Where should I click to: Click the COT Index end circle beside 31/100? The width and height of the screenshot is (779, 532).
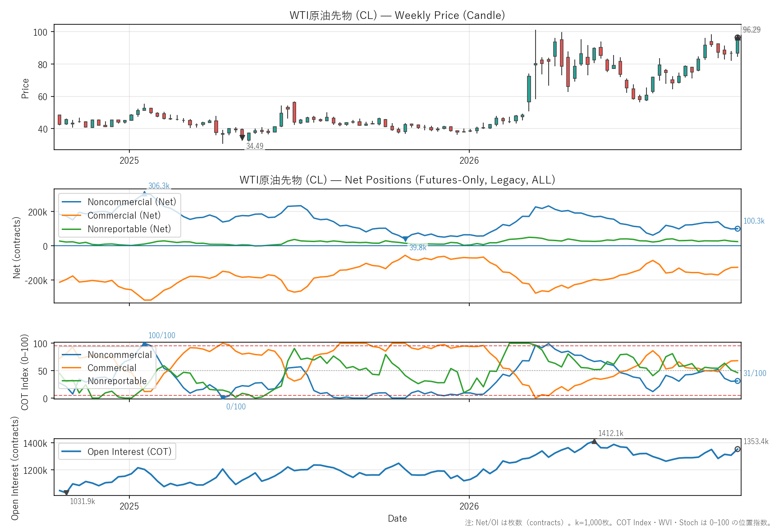[738, 381]
